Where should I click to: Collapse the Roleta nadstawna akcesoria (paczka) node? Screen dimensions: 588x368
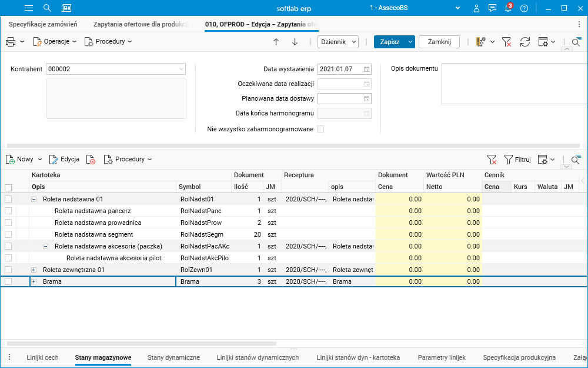pos(46,246)
